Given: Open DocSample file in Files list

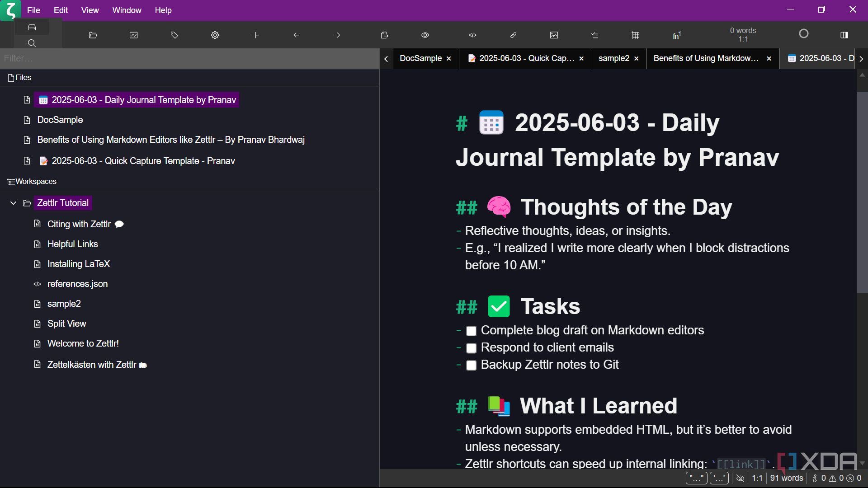Looking at the screenshot, I should (x=60, y=120).
